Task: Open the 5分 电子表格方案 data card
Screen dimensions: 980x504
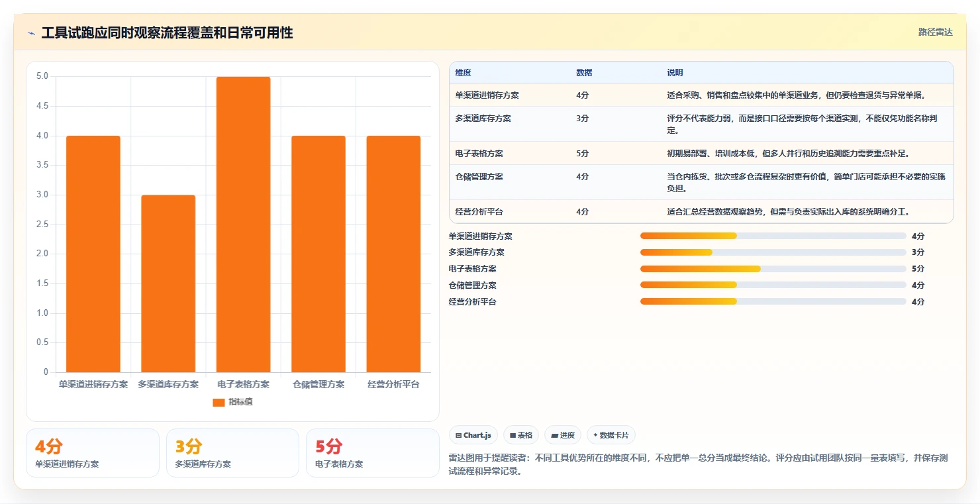Action: 373,453
